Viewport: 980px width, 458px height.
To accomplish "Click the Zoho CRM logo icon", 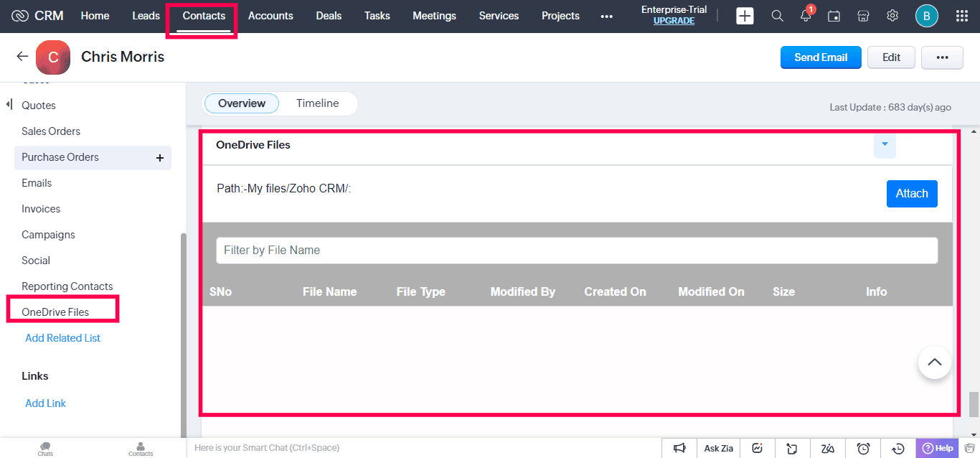I will (20, 16).
